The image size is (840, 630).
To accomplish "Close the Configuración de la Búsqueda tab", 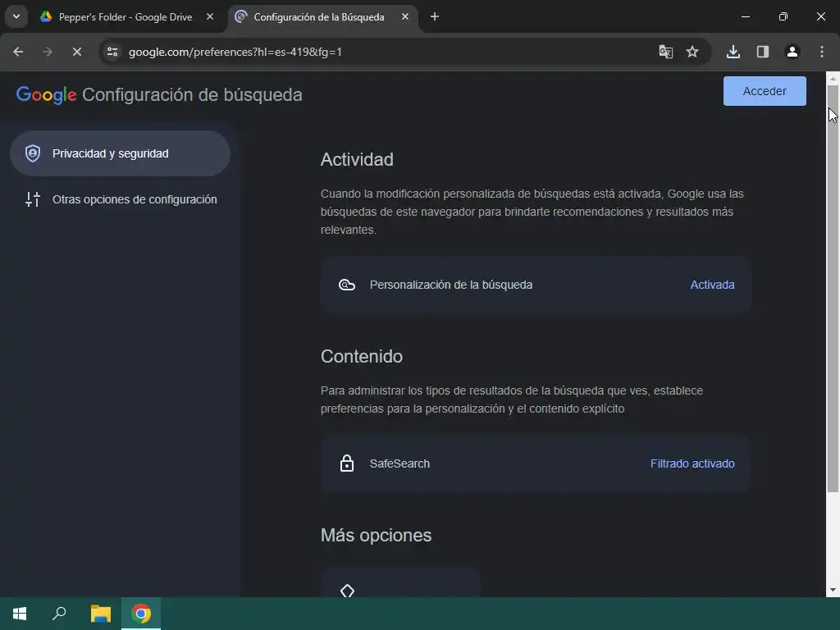I will tap(405, 16).
